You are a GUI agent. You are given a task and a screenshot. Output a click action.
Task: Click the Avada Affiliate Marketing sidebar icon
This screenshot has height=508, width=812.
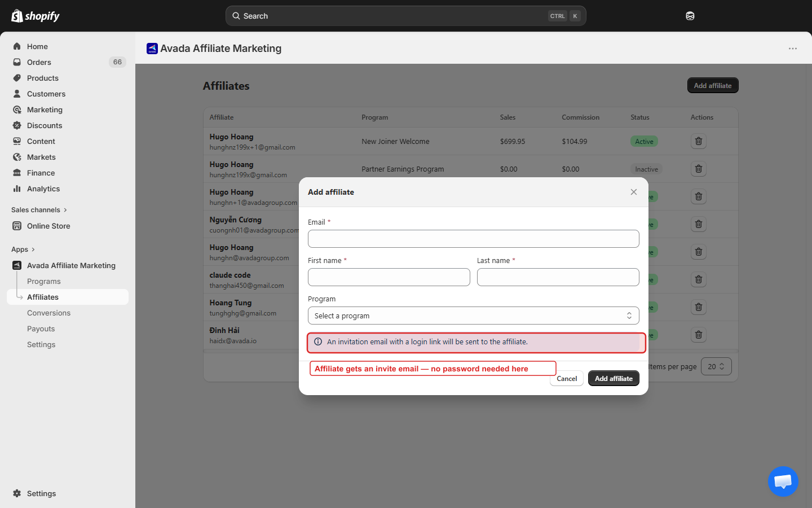[x=17, y=265]
